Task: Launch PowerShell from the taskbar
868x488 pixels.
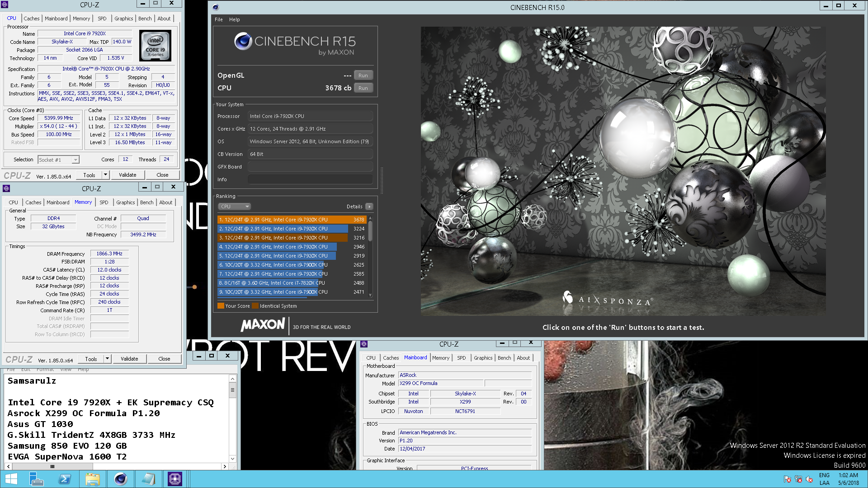Action: point(64,479)
